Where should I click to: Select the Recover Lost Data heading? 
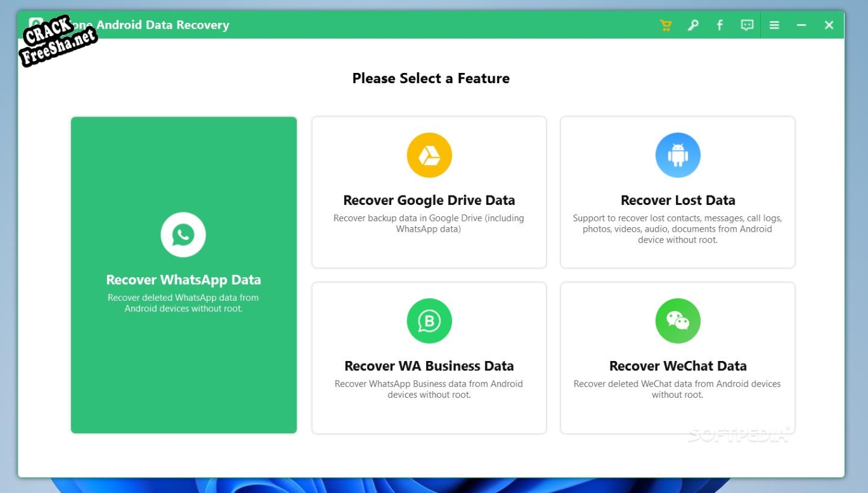pyautogui.click(x=678, y=200)
